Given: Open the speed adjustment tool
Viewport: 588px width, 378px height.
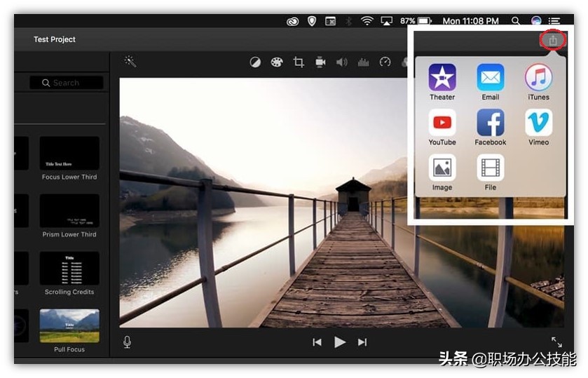Looking at the screenshot, I should coord(385,62).
